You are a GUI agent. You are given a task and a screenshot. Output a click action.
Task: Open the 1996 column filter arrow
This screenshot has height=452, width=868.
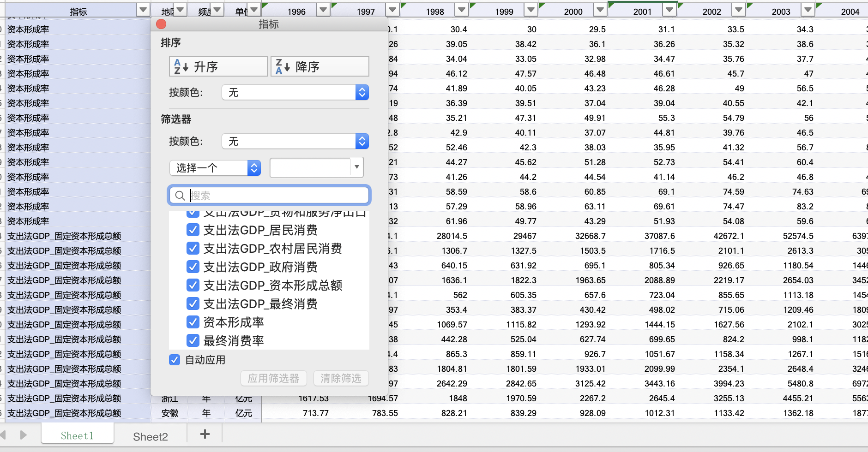[x=323, y=10]
